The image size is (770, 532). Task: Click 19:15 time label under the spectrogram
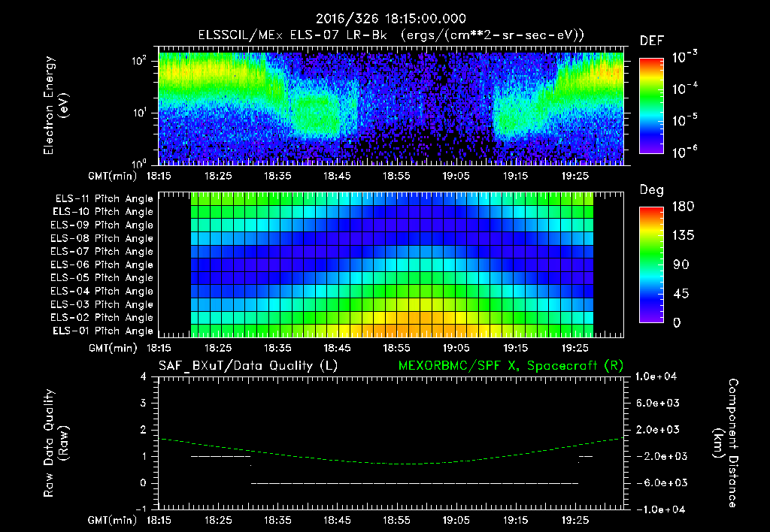pos(515,176)
